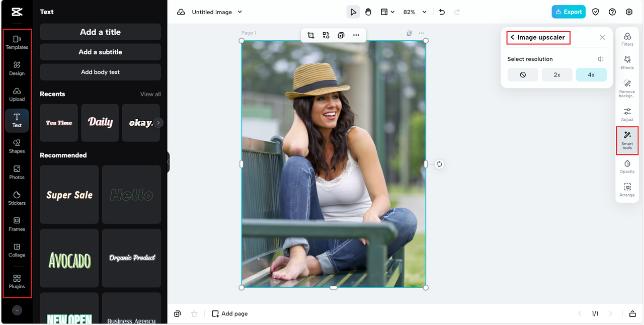Open the Effects tool

(x=627, y=63)
